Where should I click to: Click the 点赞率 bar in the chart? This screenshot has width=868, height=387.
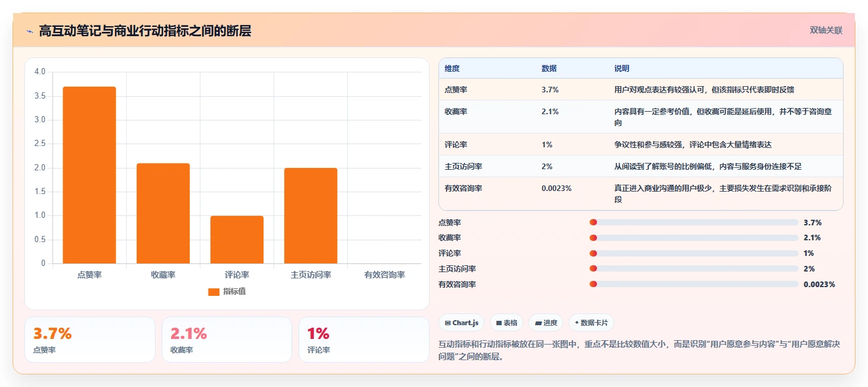pyautogui.click(x=89, y=175)
